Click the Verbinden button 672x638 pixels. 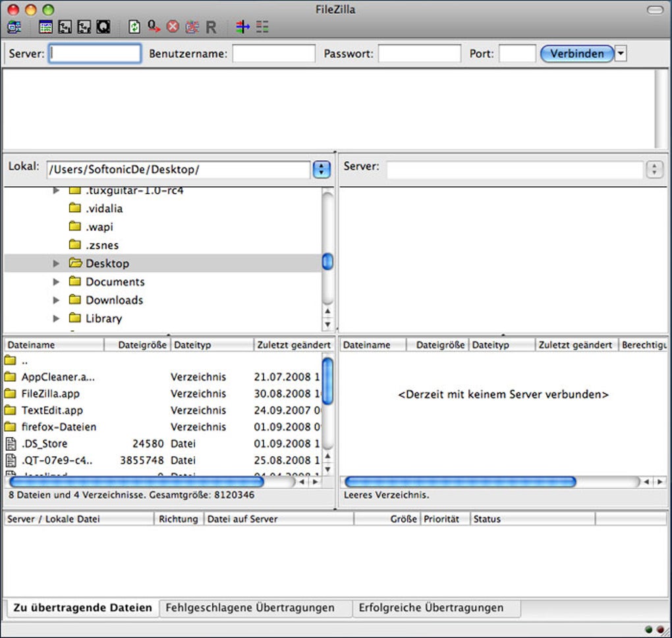click(x=577, y=53)
